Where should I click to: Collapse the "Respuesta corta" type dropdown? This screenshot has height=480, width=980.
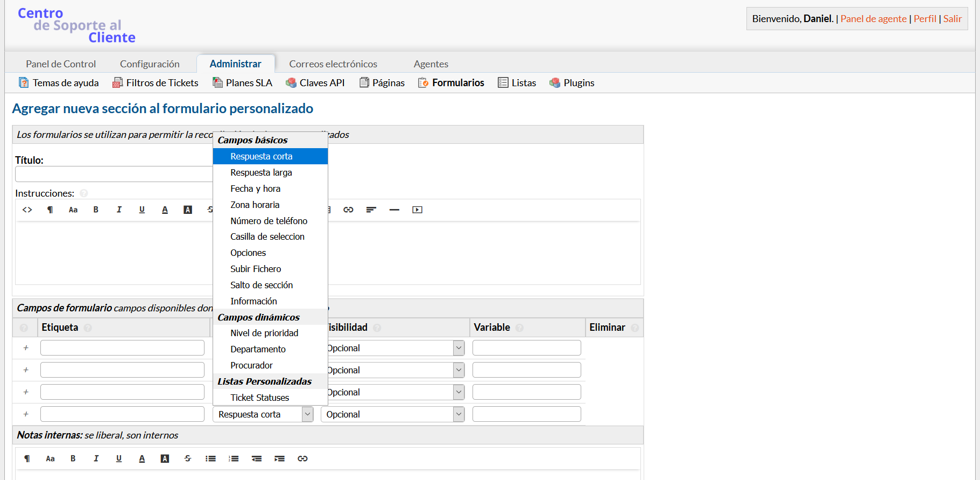[307, 414]
